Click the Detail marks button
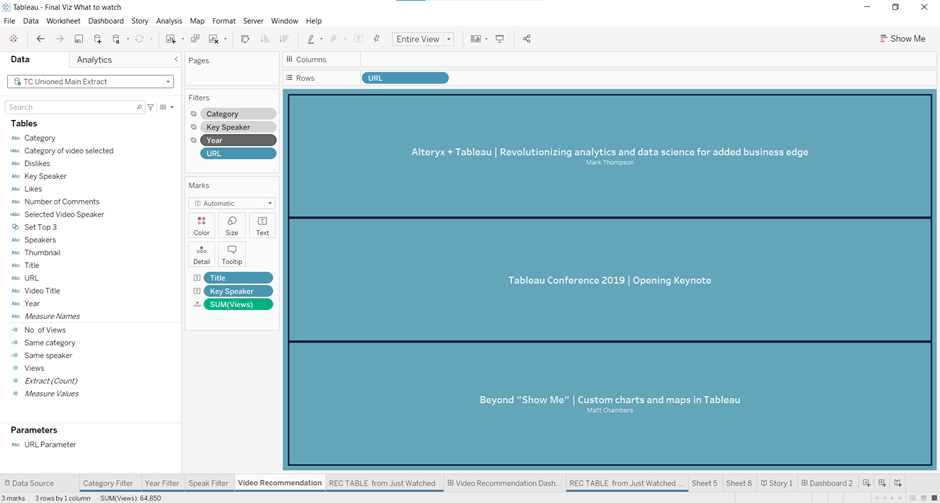940x503 pixels. (x=202, y=254)
